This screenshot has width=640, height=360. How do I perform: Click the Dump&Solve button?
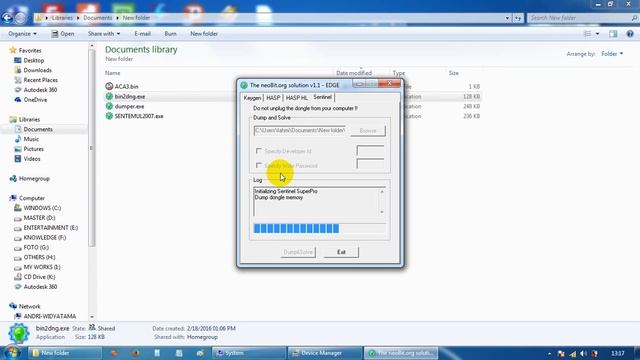click(x=298, y=252)
